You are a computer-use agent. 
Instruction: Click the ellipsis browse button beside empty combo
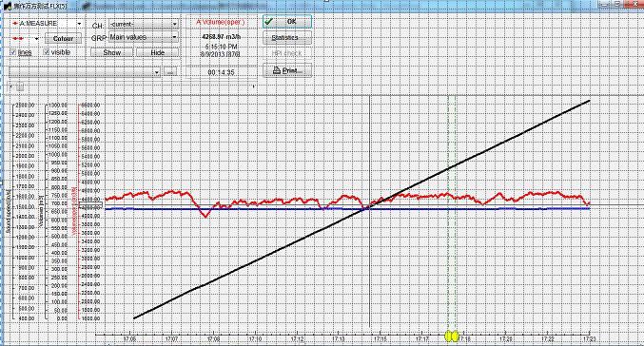click(170, 72)
